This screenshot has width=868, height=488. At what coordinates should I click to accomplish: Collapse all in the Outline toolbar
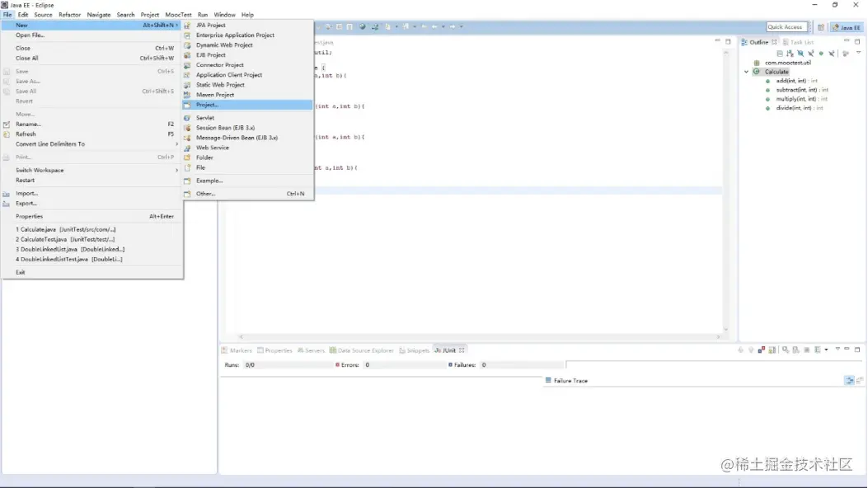780,54
